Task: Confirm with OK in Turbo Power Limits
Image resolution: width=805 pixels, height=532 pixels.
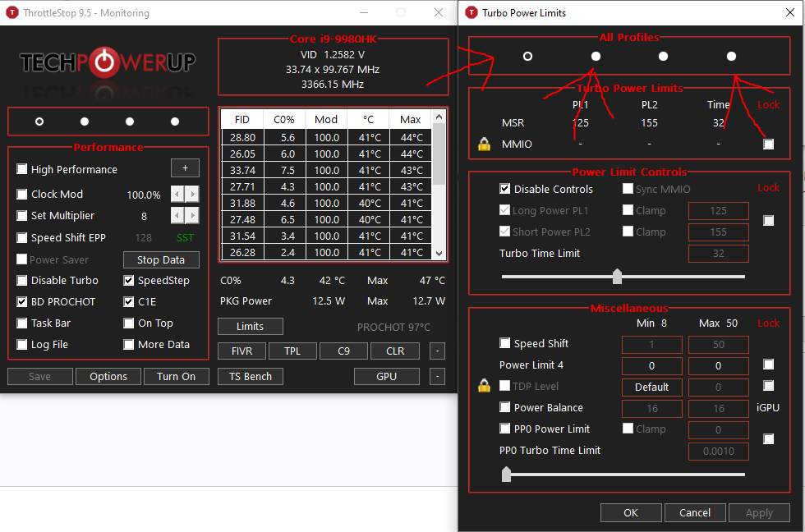Action: pyautogui.click(x=631, y=512)
